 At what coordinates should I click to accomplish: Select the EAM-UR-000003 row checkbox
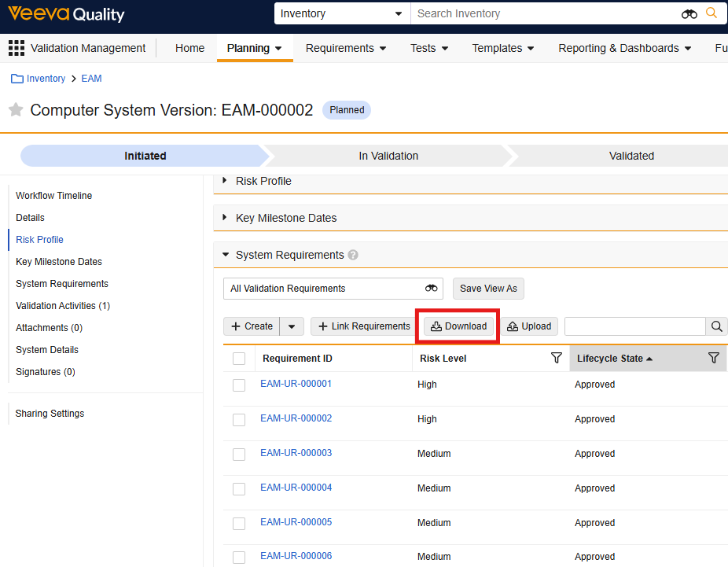point(239,455)
